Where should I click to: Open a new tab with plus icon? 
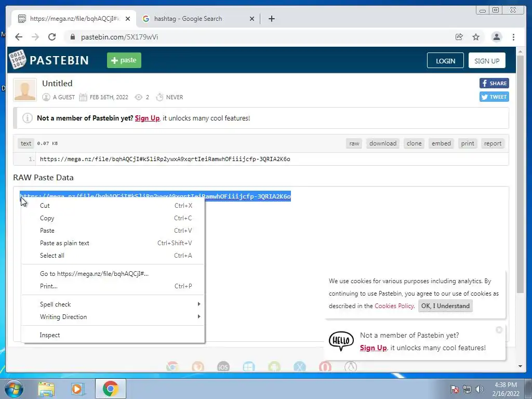point(271,19)
